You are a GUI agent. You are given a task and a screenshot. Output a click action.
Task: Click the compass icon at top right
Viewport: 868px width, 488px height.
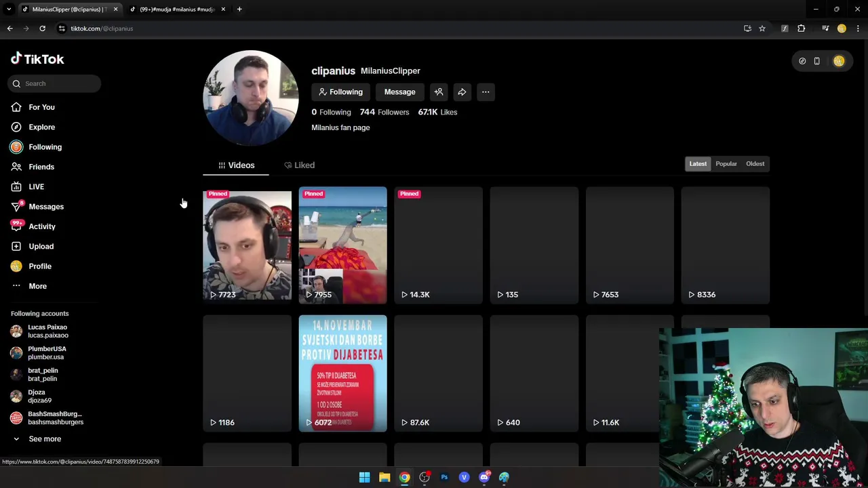pos(802,61)
